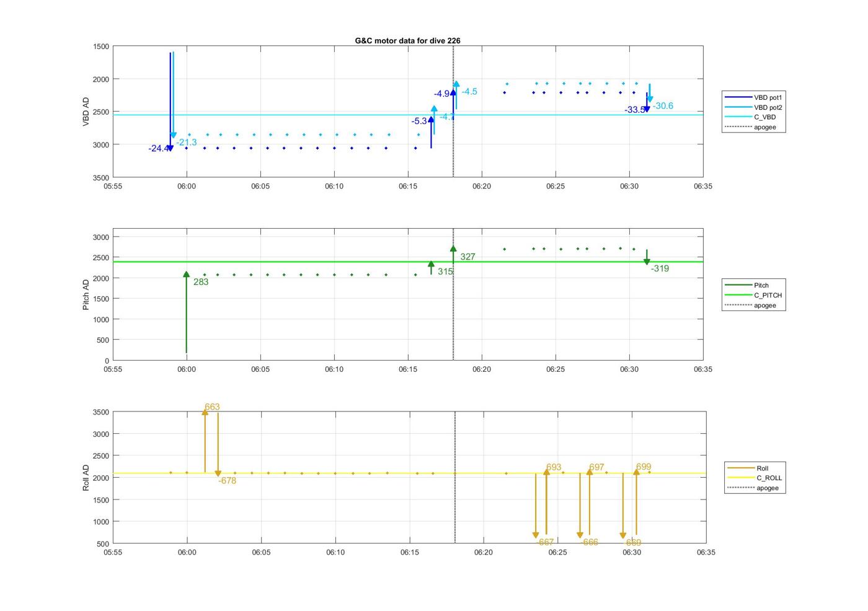
Task: Click the '-678' roll data label
Action: (227, 481)
